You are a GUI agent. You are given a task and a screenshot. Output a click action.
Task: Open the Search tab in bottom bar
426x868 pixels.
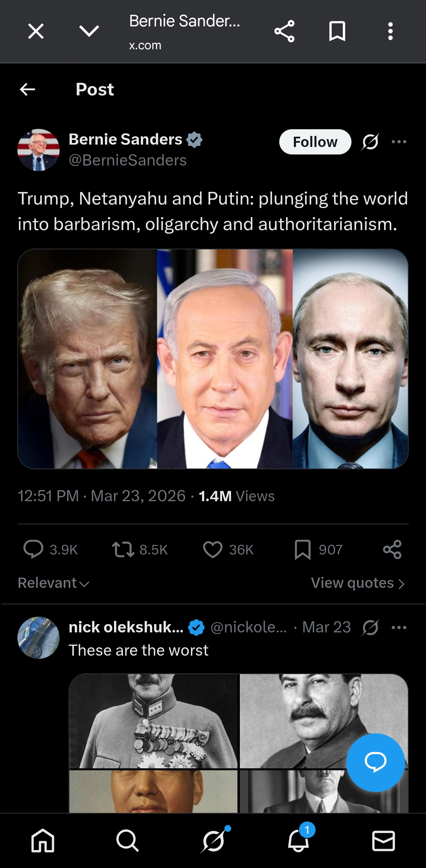(x=127, y=840)
